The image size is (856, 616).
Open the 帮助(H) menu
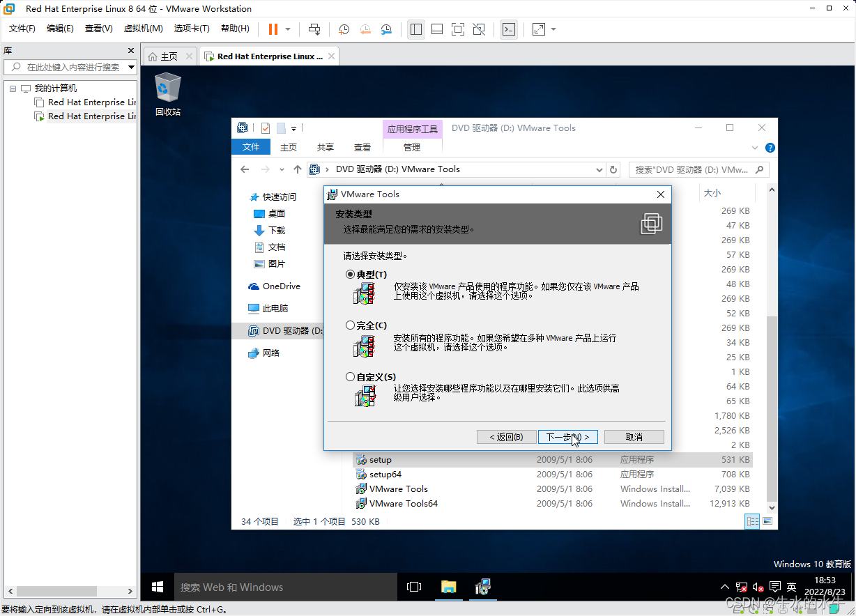point(235,29)
